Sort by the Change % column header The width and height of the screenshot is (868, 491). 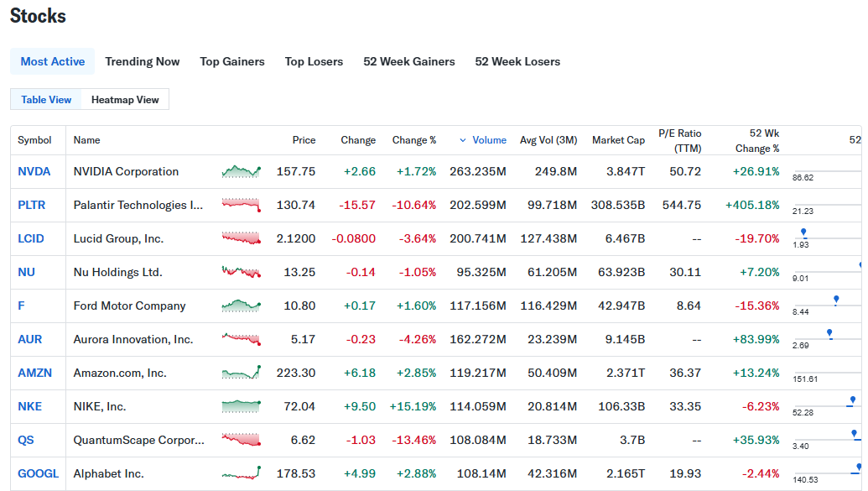pos(414,140)
